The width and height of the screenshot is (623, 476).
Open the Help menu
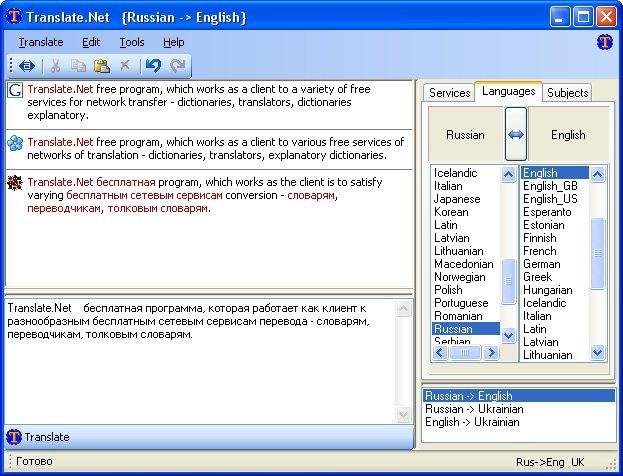pos(174,42)
